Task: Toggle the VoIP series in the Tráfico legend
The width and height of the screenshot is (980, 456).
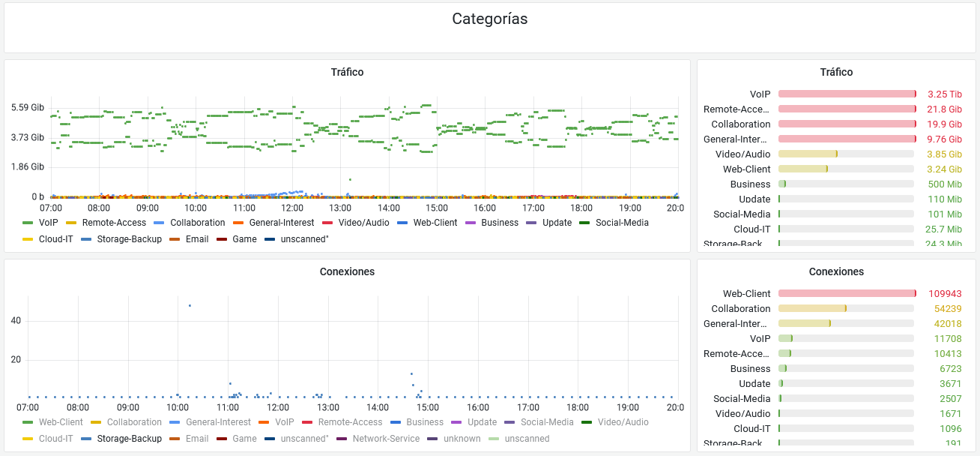Action: [48, 223]
